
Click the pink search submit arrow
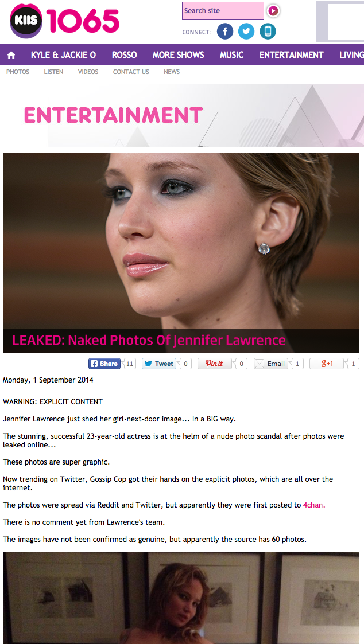coord(273,11)
